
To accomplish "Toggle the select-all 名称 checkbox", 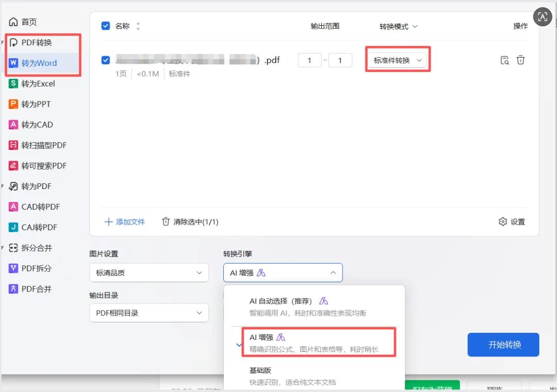I will [x=106, y=26].
